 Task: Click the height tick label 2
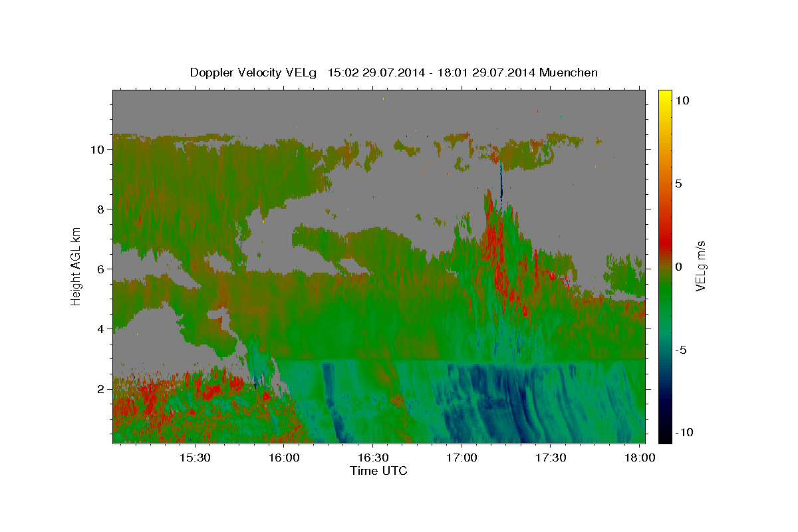pos(101,389)
